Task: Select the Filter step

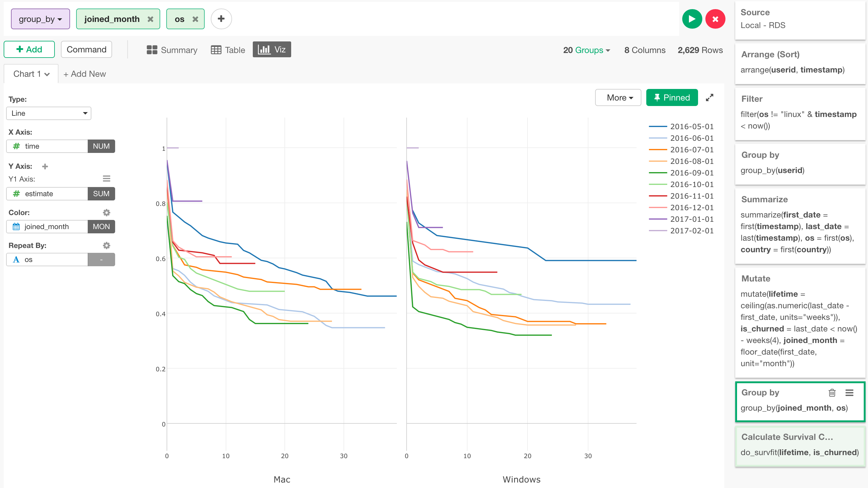Action: (x=800, y=113)
